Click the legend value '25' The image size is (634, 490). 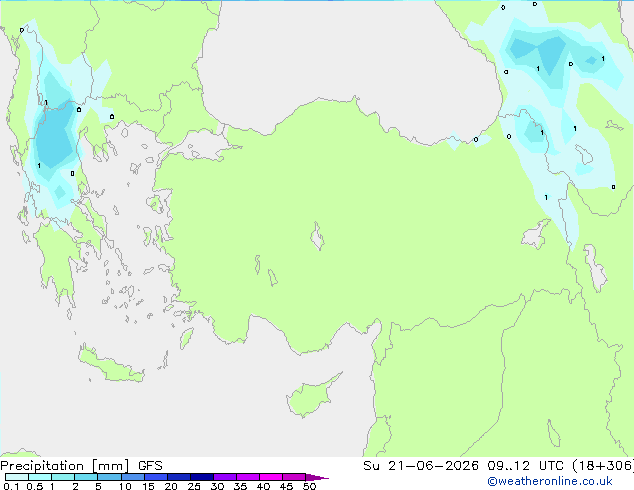(194, 486)
